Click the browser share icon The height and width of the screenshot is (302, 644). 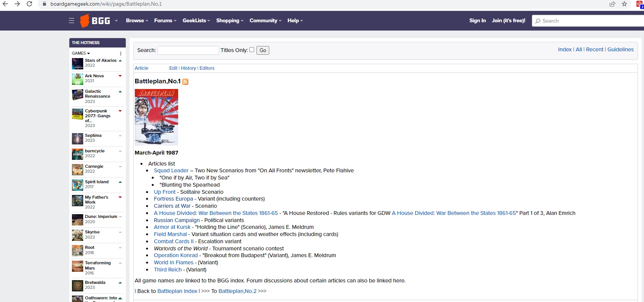pos(612,4)
